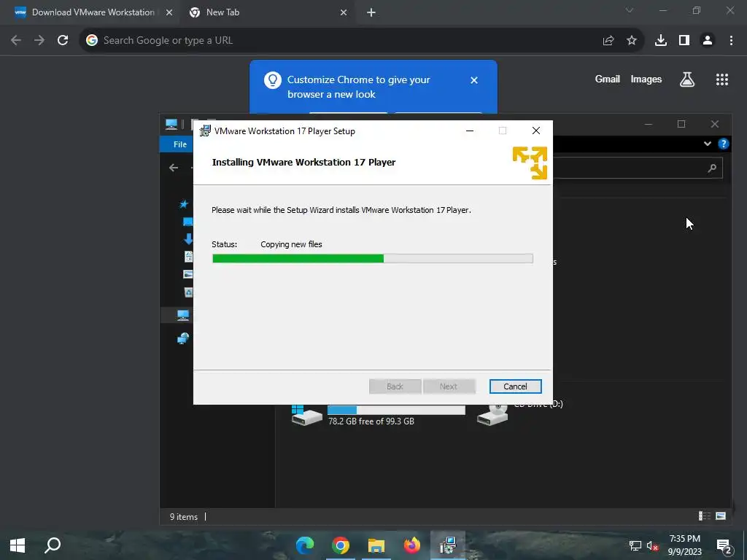This screenshot has height=560, width=747.
Task: Open Google Images link
Action: coord(646,79)
